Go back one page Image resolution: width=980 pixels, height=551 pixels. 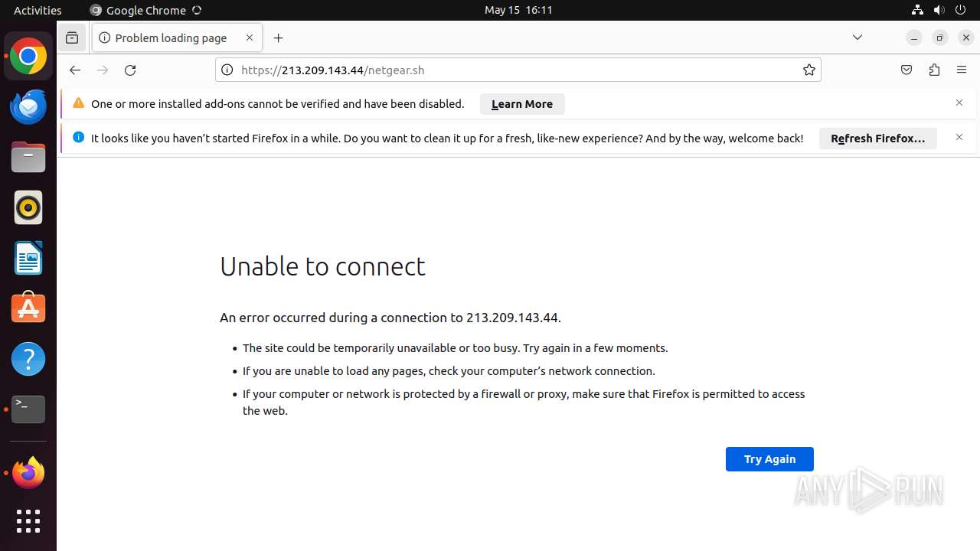click(74, 70)
